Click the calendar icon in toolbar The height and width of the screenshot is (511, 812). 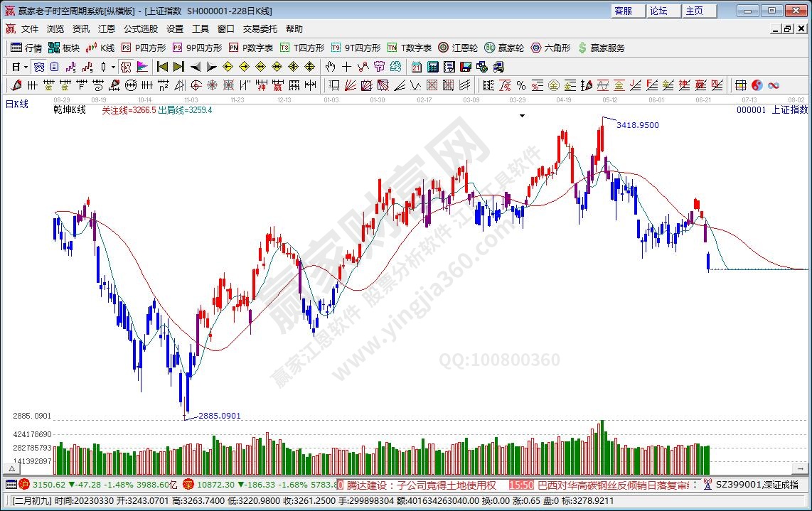pyautogui.click(x=416, y=67)
